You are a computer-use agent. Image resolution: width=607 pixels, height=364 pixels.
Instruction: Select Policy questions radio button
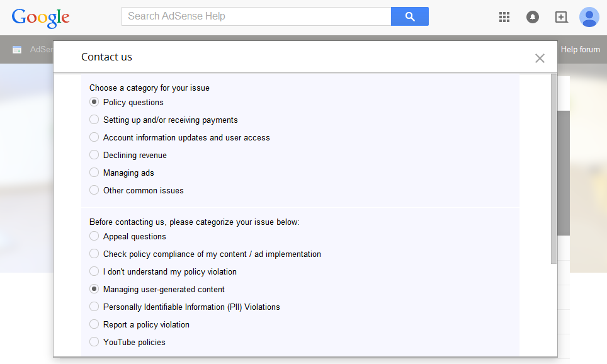click(94, 102)
